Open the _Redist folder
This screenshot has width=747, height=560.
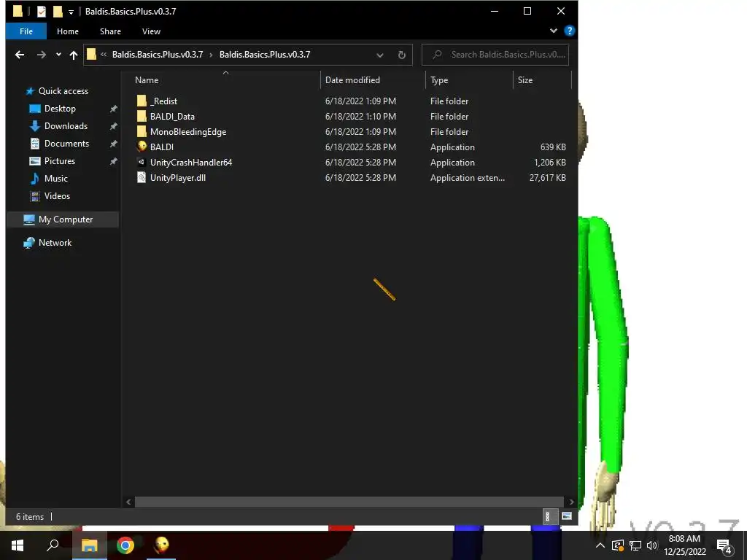tap(164, 101)
